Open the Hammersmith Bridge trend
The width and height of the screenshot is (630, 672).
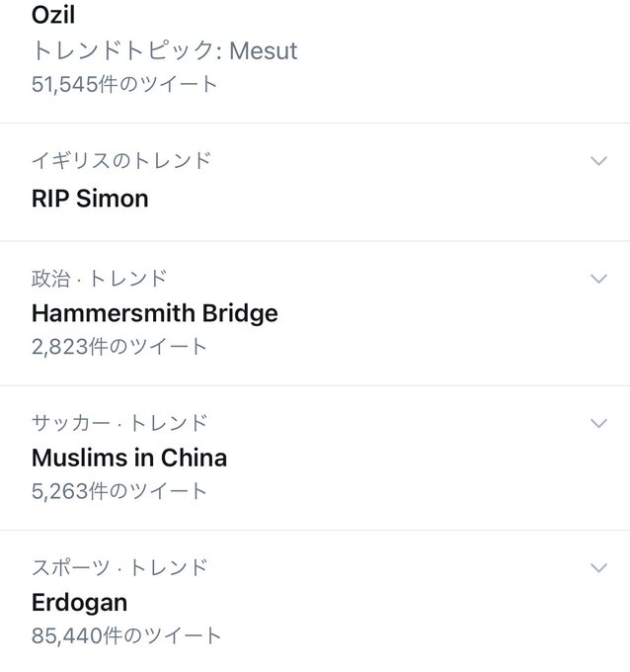(155, 313)
